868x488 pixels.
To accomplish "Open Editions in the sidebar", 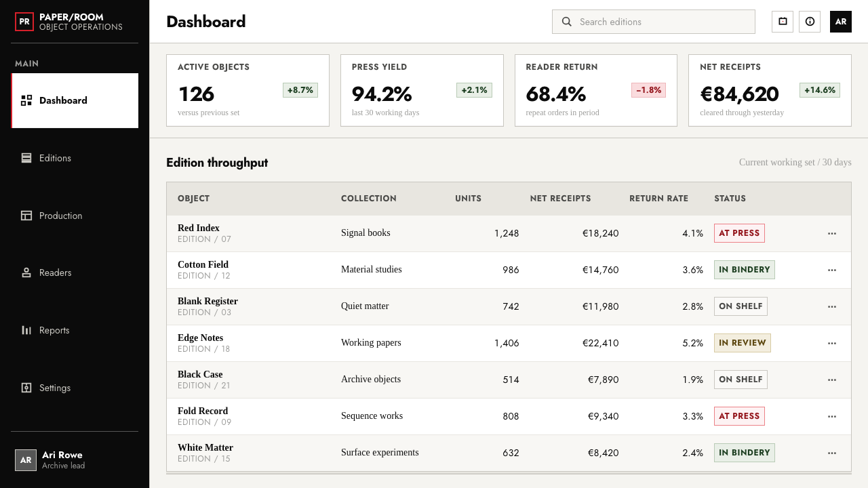I will (x=75, y=158).
